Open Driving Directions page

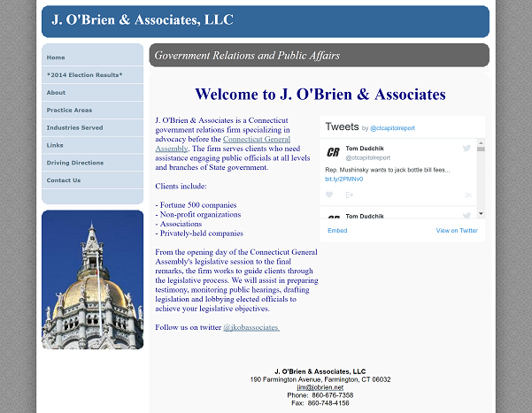pos(92,163)
